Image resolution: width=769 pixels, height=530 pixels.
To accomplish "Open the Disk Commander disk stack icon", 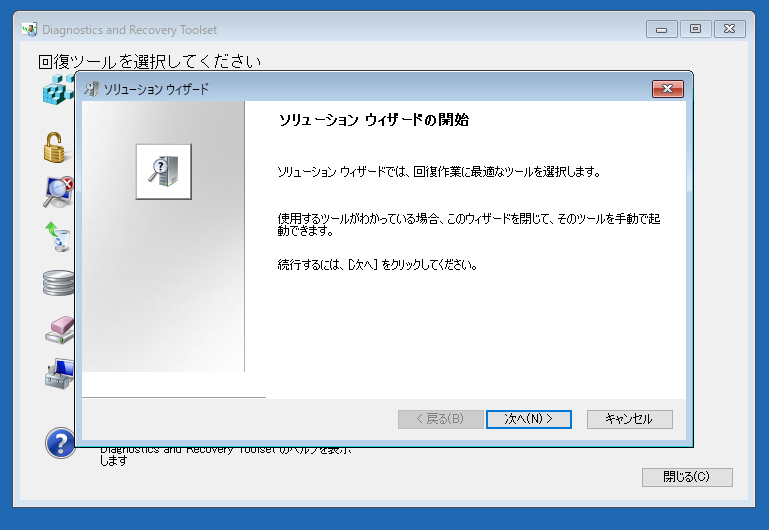I will click(58, 282).
